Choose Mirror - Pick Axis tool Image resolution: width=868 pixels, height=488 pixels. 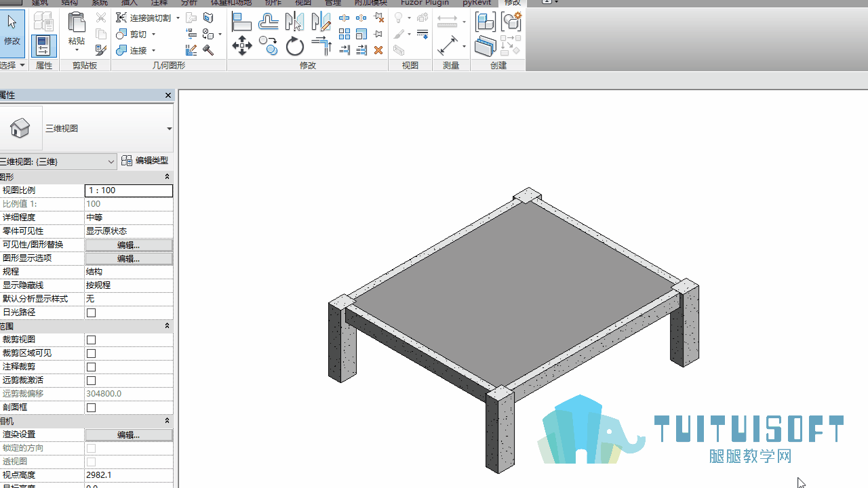click(x=294, y=22)
